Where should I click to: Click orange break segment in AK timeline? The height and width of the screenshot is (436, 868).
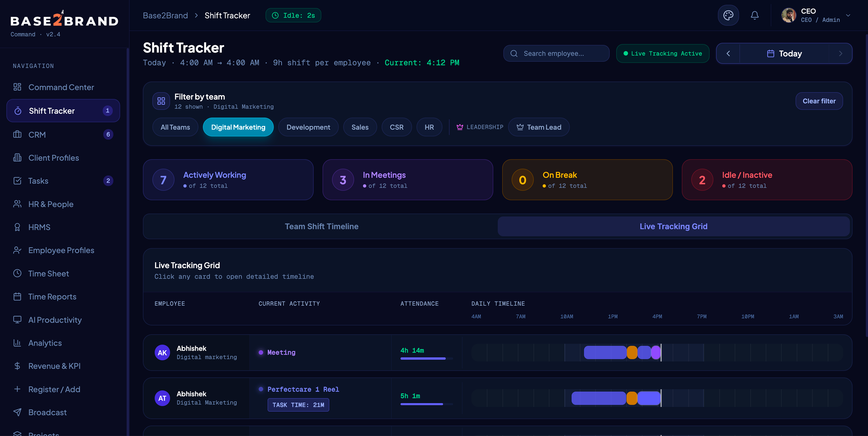tap(632, 353)
